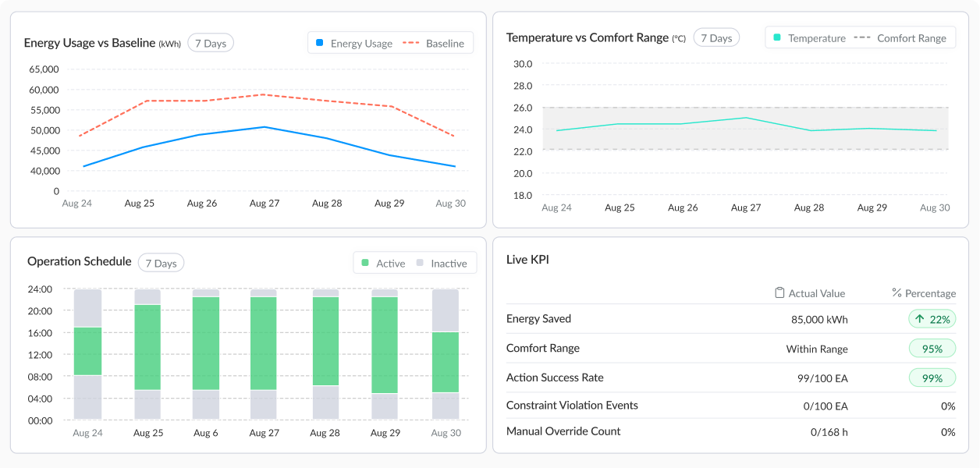The height and width of the screenshot is (468, 980).
Task: Click Aug 28 label on Temperature chart axis
Action: point(808,207)
